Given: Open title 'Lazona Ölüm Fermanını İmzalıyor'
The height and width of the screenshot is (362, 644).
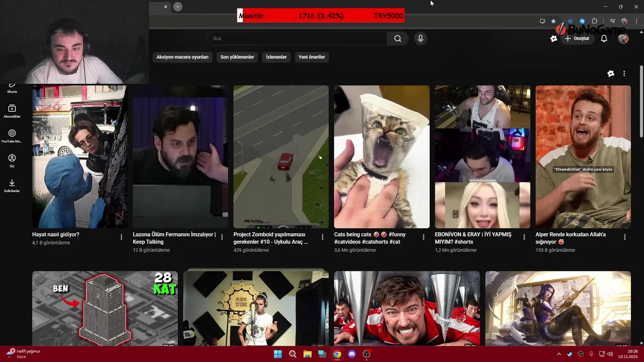Looking at the screenshot, I should (174, 238).
